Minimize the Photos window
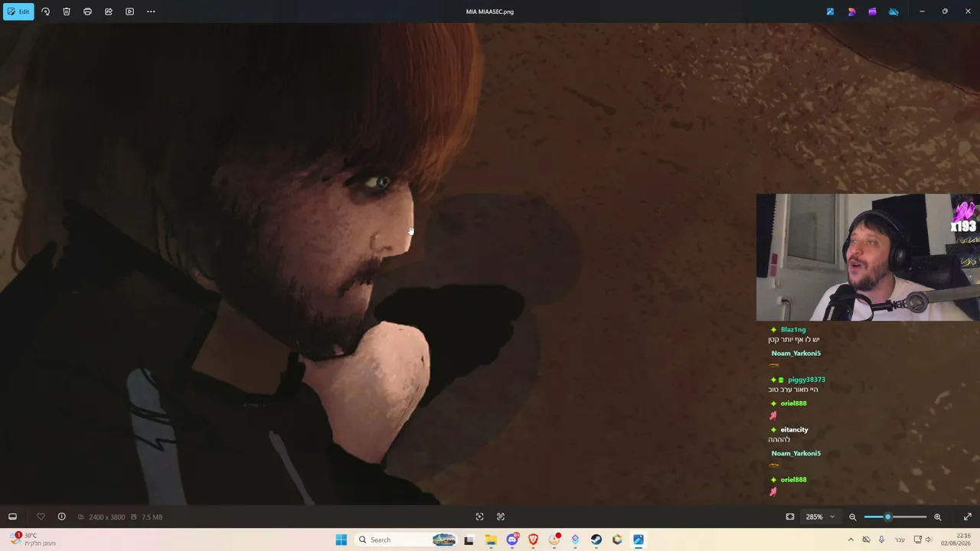980x551 pixels. (922, 11)
